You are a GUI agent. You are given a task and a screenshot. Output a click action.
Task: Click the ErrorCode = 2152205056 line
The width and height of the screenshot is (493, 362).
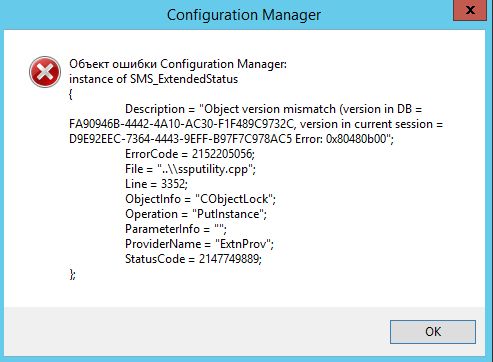click(x=190, y=154)
